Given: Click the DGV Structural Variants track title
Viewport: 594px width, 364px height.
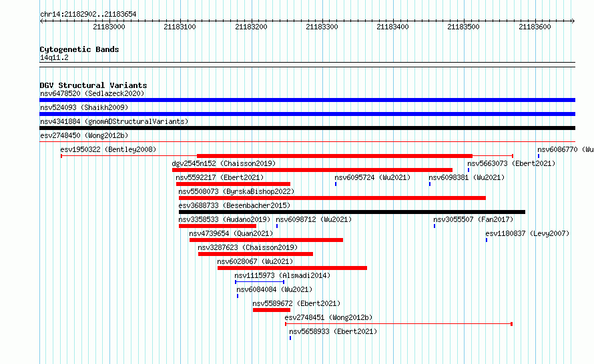Looking at the screenshot, I should 93,85.
